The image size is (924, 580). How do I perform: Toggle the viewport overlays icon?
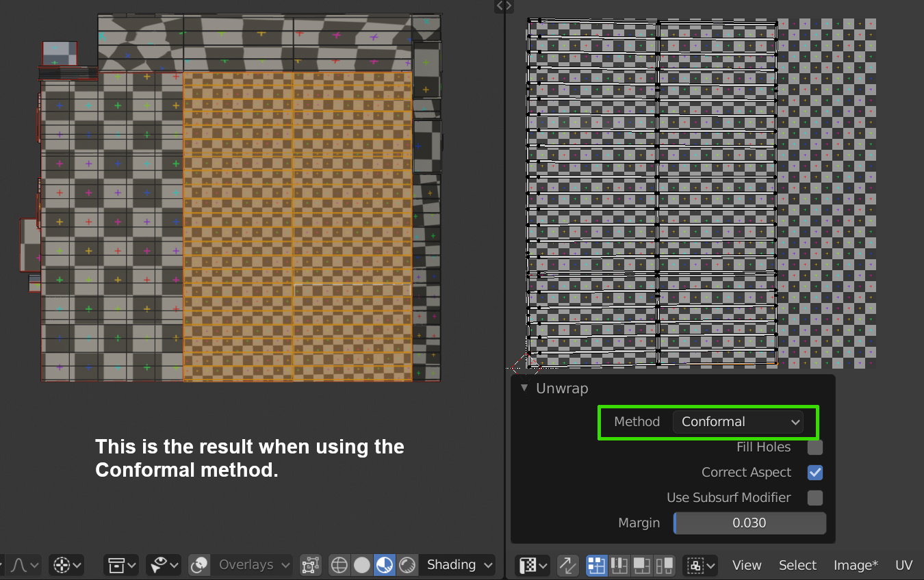pyautogui.click(x=199, y=565)
